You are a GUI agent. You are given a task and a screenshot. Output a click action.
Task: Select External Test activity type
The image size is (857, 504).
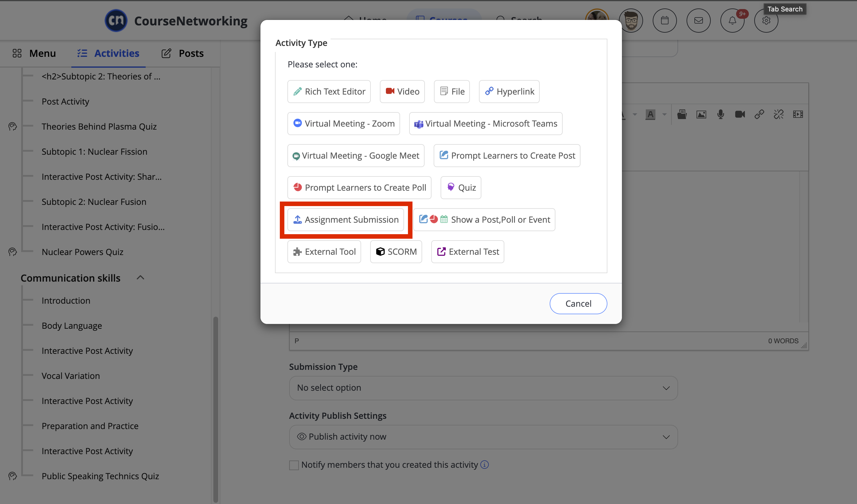[x=467, y=251]
